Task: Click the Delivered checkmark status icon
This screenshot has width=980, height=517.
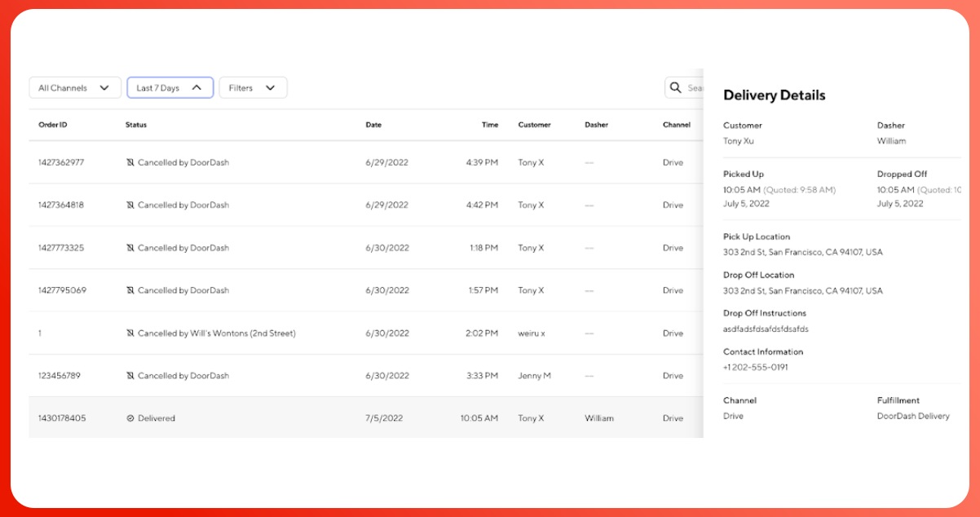Action: (x=130, y=418)
